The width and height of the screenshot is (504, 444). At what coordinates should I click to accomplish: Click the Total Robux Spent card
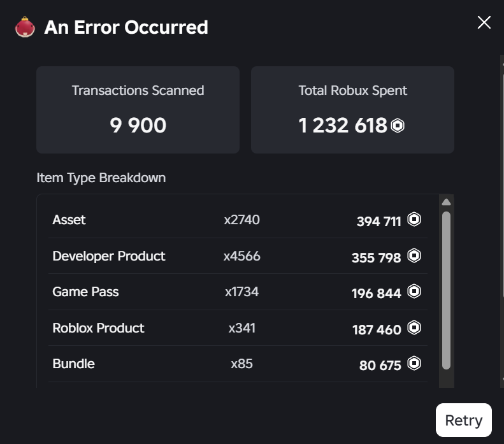352,110
